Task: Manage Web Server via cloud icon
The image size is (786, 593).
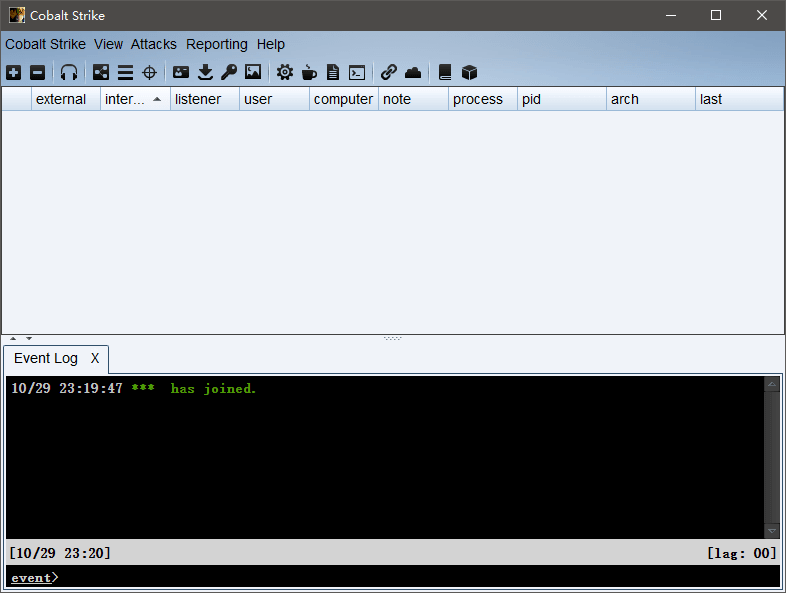Action: click(x=413, y=73)
